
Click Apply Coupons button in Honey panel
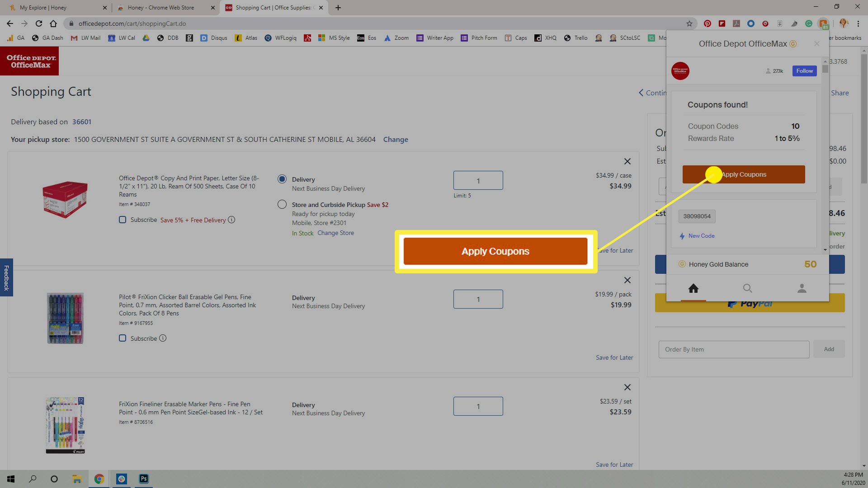click(743, 174)
